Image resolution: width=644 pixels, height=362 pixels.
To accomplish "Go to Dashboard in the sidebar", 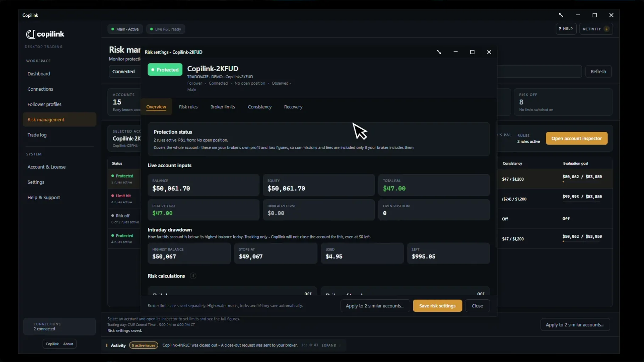I will (60, 74).
